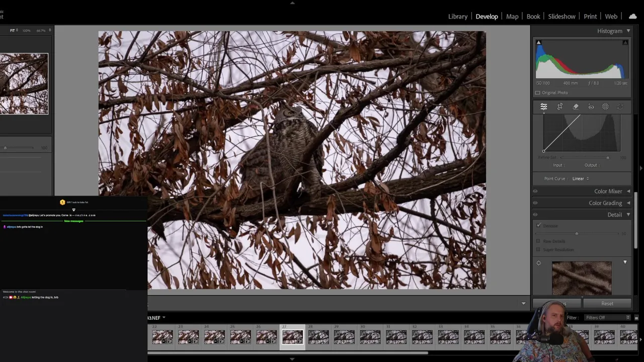Open the Masking tool

point(605,107)
